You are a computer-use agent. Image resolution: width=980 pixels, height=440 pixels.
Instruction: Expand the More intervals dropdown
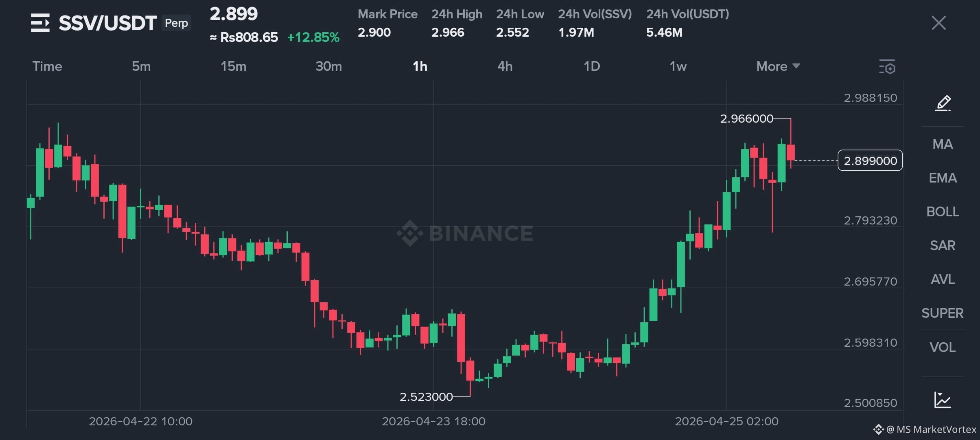(x=778, y=66)
